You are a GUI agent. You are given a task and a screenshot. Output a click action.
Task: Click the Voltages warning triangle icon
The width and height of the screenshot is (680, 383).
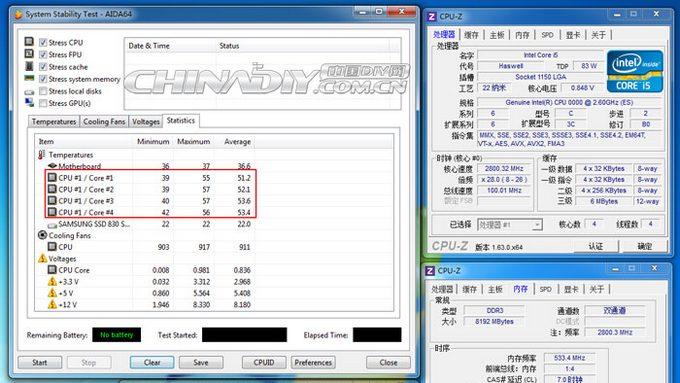42,259
